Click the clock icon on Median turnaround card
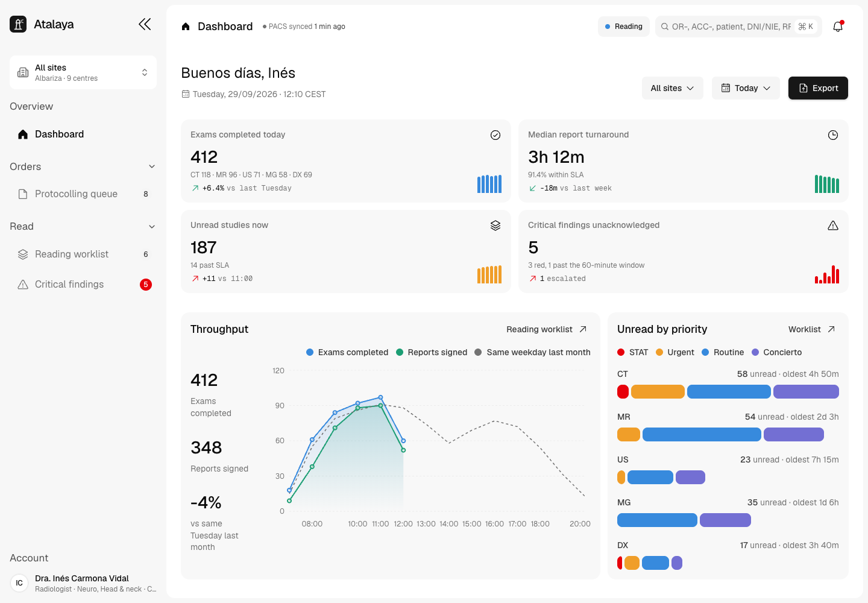Viewport: 868px width, 603px height. pyautogui.click(x=833, y=135)
